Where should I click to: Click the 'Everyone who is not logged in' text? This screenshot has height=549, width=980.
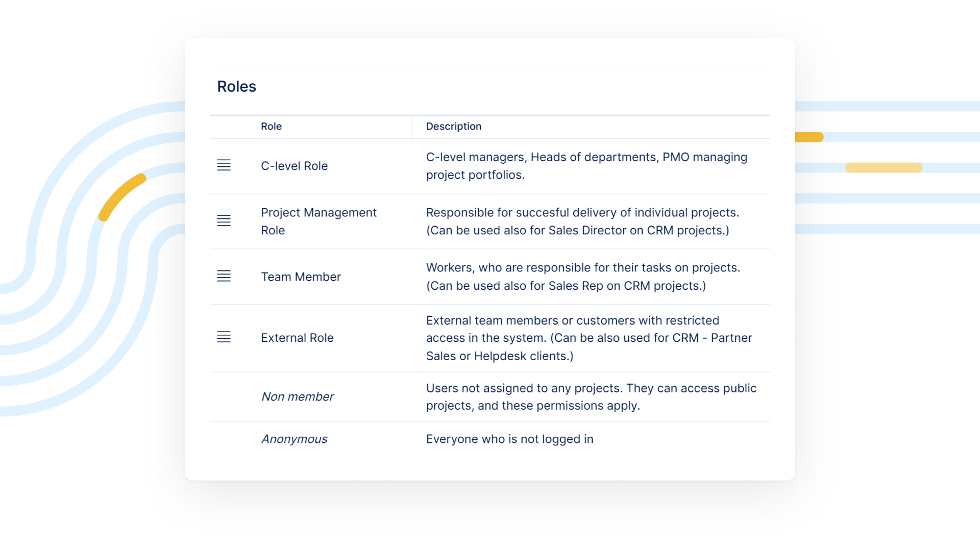(509, 439)
